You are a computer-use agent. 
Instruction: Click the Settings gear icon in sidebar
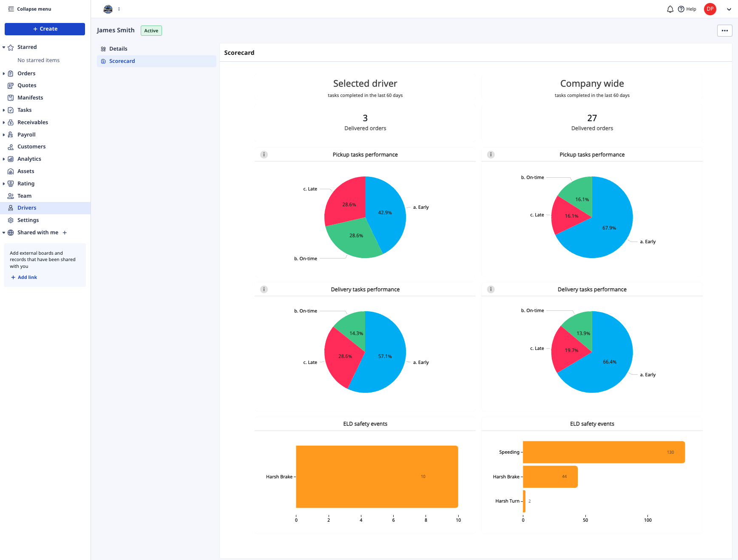[11, 220]
